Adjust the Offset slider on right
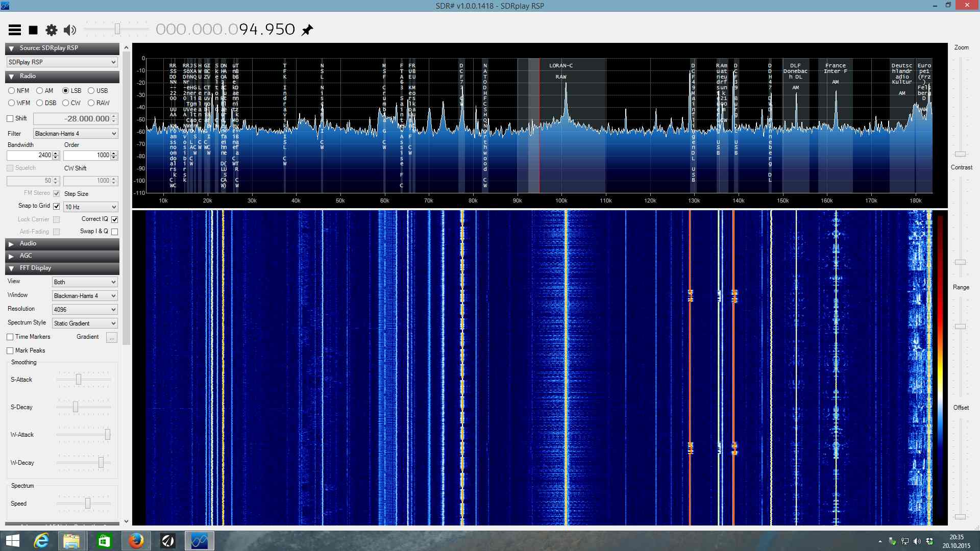 click(961, 516)
